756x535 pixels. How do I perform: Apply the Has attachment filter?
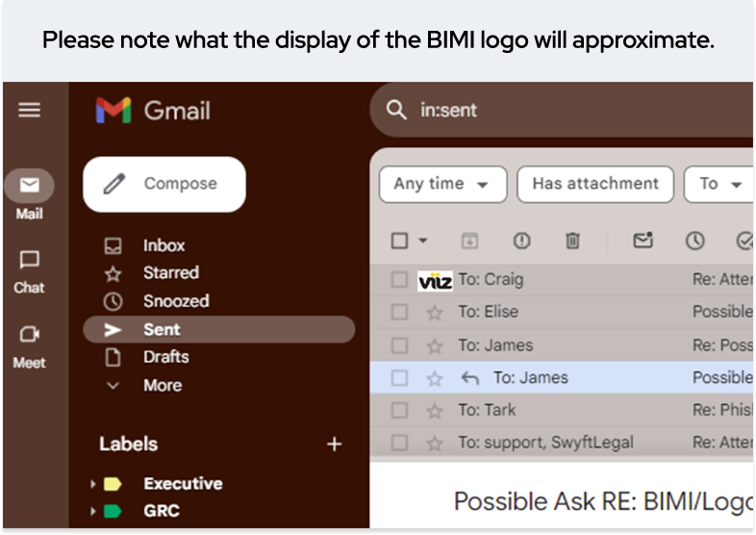click(594, 184)
